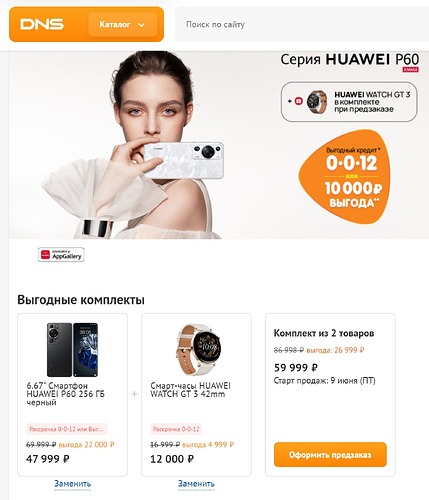Open the AppGallery badge
The height and width of the screenshot is (500, 429).
tap(61, 255)
